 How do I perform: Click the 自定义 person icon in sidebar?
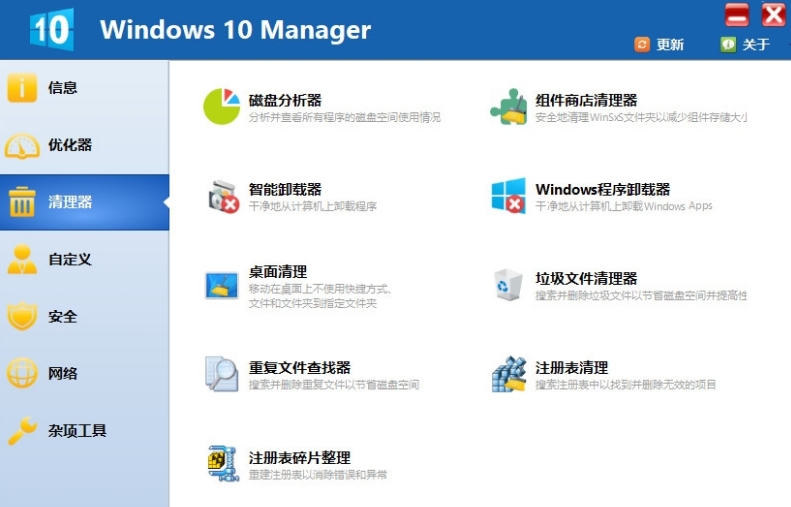pyautogui.click(x=22, y=259)
